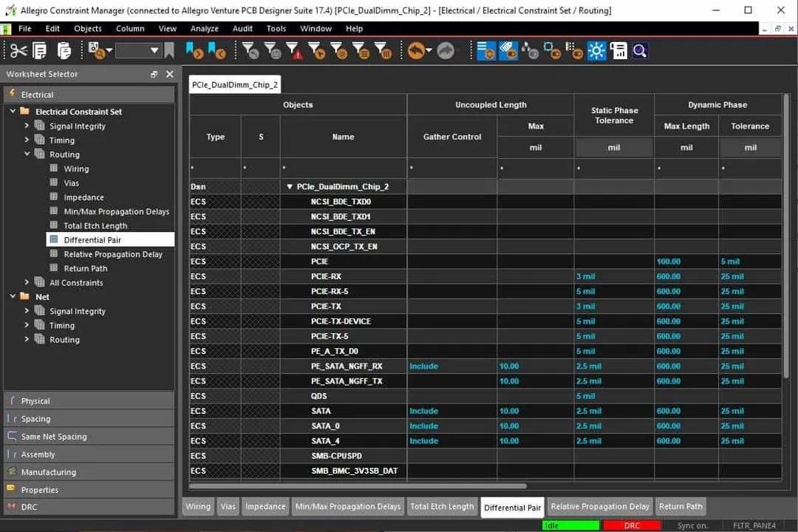This screenshot has height=532, width=798.
Task: Open the Manufacturing worksheet section
Action: (x=48, y=472)
